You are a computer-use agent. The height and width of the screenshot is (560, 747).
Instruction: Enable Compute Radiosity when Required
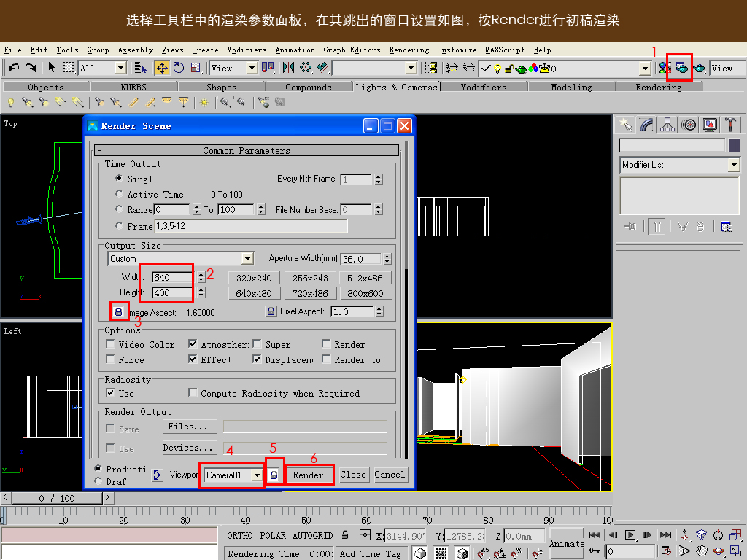(193, 393)
